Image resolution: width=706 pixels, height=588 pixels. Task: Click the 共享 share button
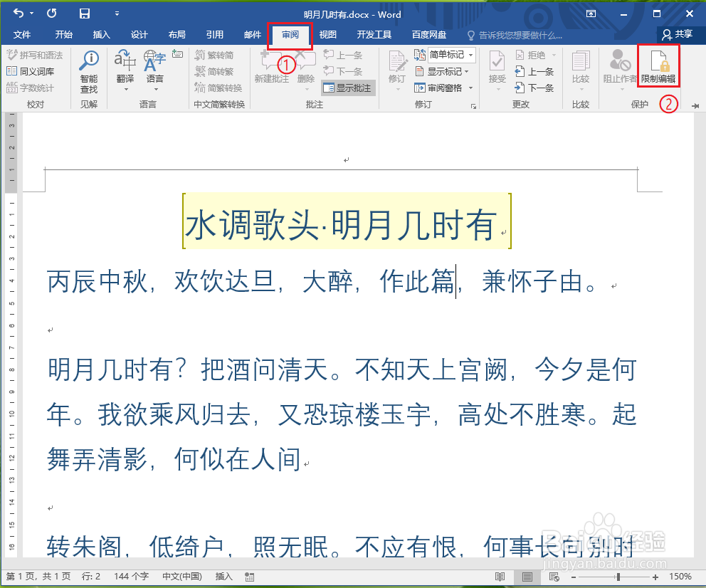(x=681, y=33)
